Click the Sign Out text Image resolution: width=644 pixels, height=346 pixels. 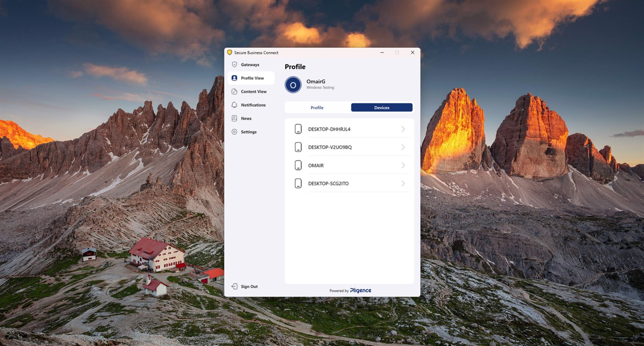click(249, 287)
